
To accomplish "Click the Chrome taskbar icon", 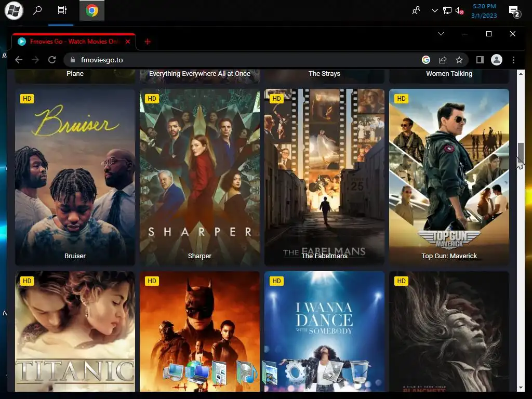I will (92, 10).
